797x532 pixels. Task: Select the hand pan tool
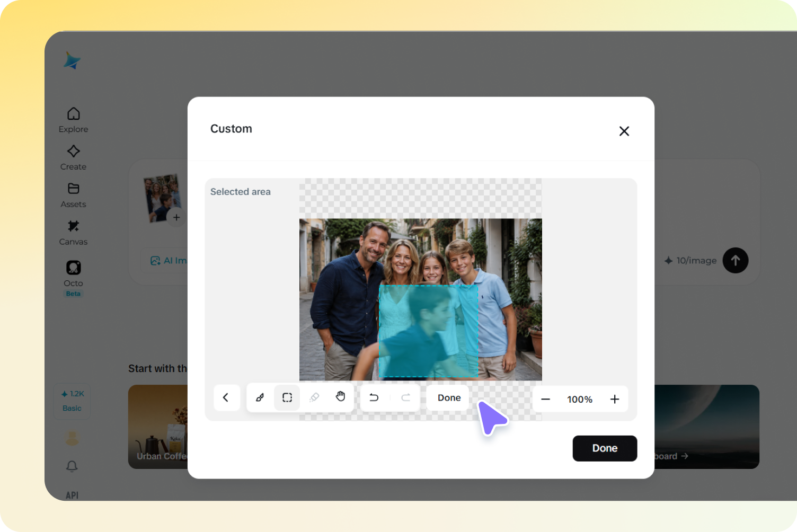[x=341, y=397]
